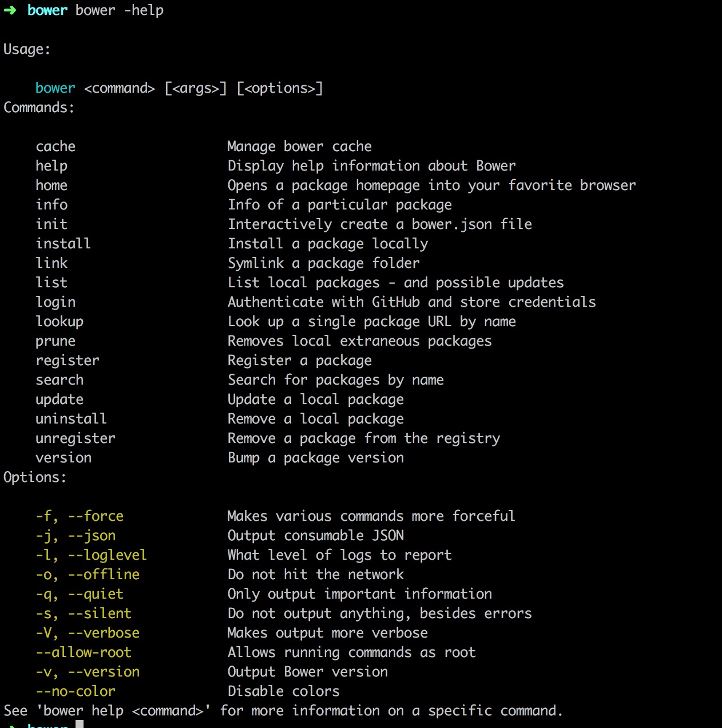Select 'Remove a local package'
This screenshot has width=722, height=728.
tap(316, 419)
